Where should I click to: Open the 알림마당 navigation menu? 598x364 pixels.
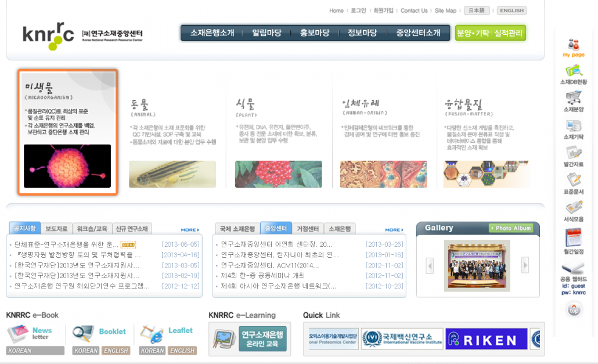pyautogui.click(x=266, y=33)
